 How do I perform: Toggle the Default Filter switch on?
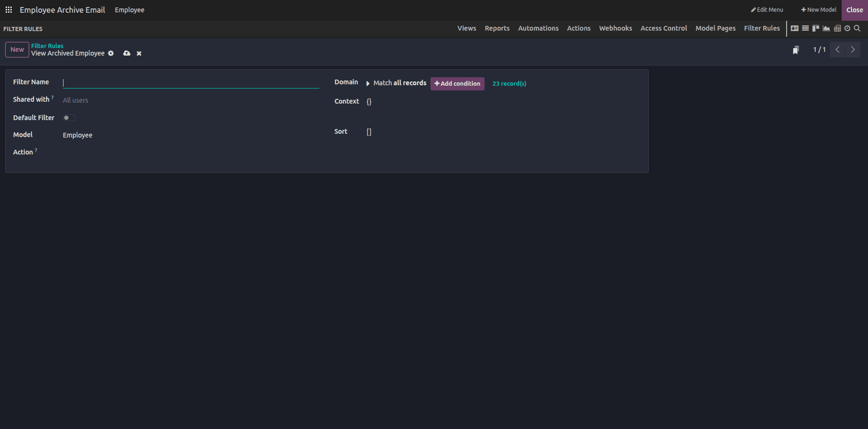[x=69, y=117]
